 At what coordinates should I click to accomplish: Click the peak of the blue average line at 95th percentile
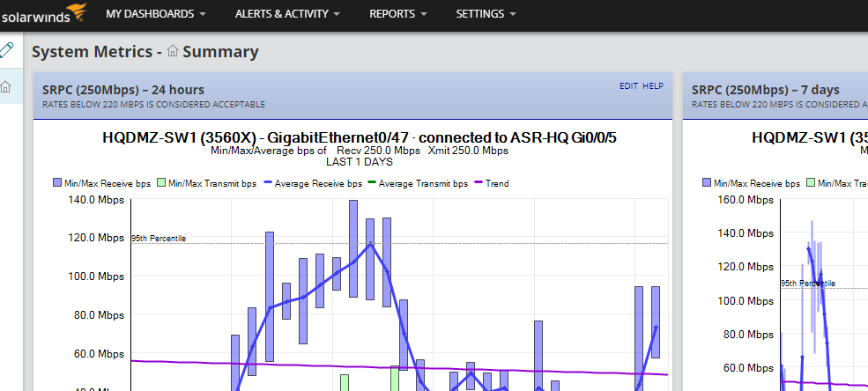pos(370,243)
